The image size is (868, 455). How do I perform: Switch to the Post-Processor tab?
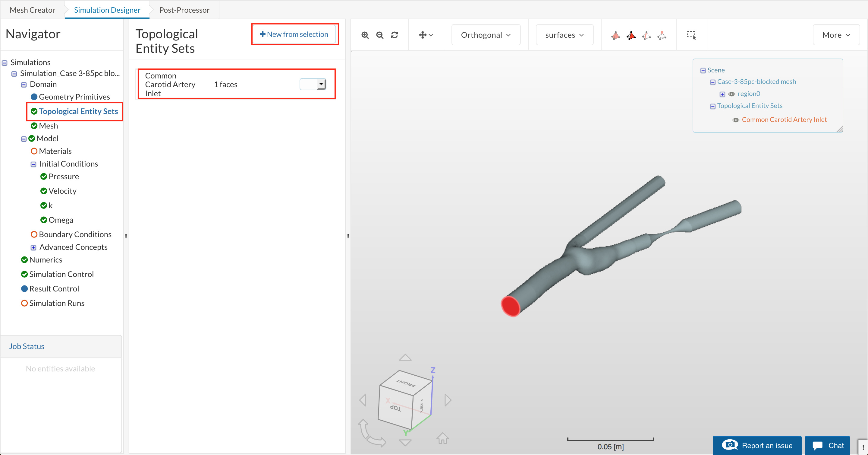pos(184,10)
